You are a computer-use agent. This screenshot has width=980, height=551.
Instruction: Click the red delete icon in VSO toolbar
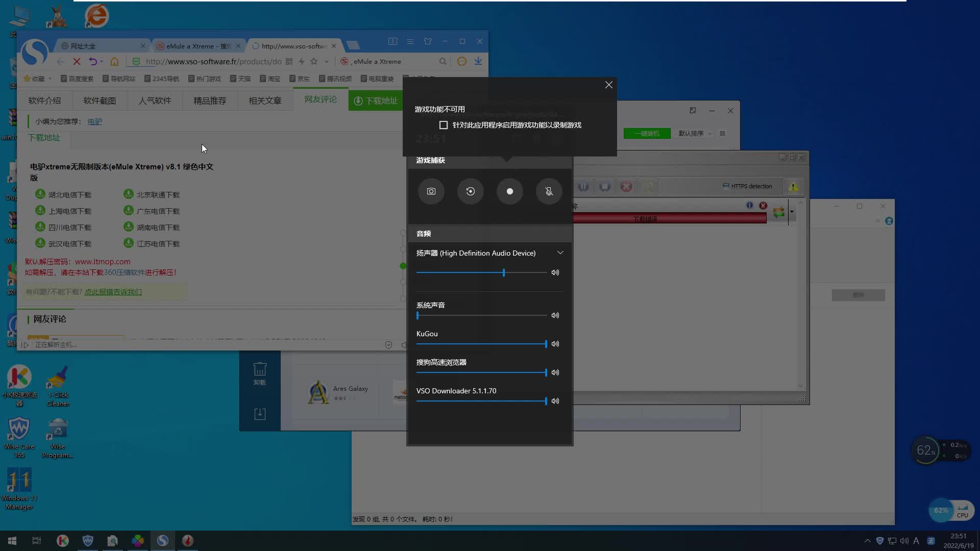[x=626, y=186]
